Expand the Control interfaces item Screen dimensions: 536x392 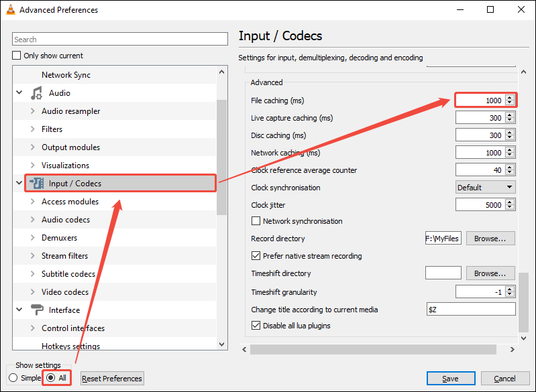coord(33,328)
